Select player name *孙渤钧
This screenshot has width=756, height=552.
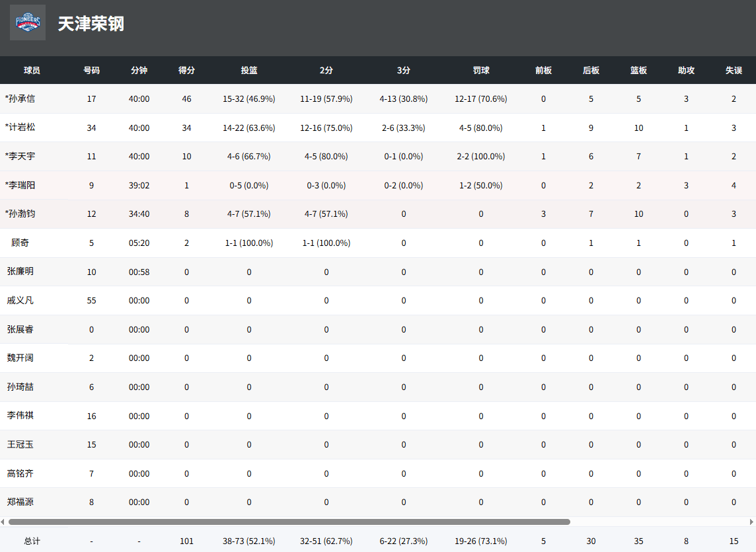click(20, 214)
